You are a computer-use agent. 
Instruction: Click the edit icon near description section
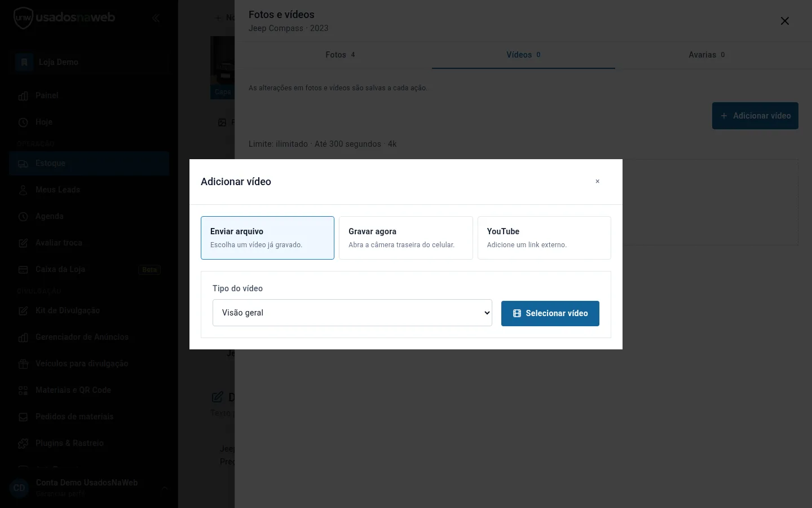click(x=217, y=397)
